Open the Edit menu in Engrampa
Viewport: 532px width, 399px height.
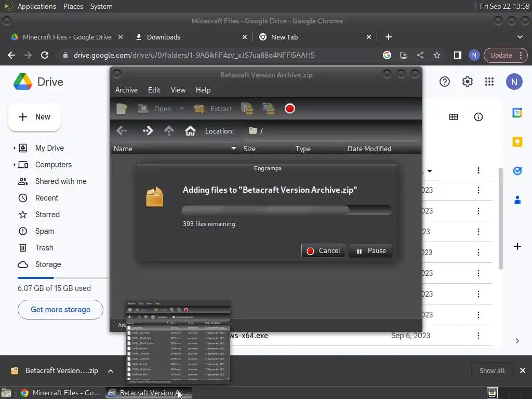(x=154, y=90)
